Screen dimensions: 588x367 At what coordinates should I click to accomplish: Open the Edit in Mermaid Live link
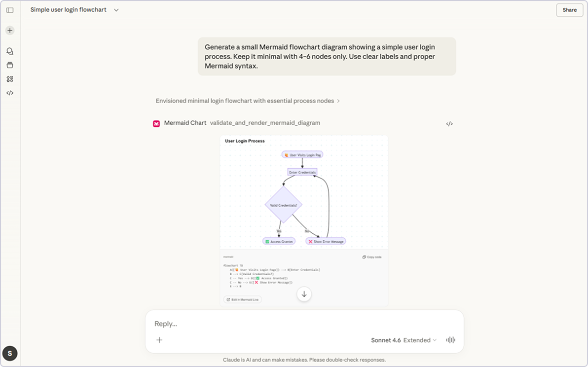[x=242, y=299]
